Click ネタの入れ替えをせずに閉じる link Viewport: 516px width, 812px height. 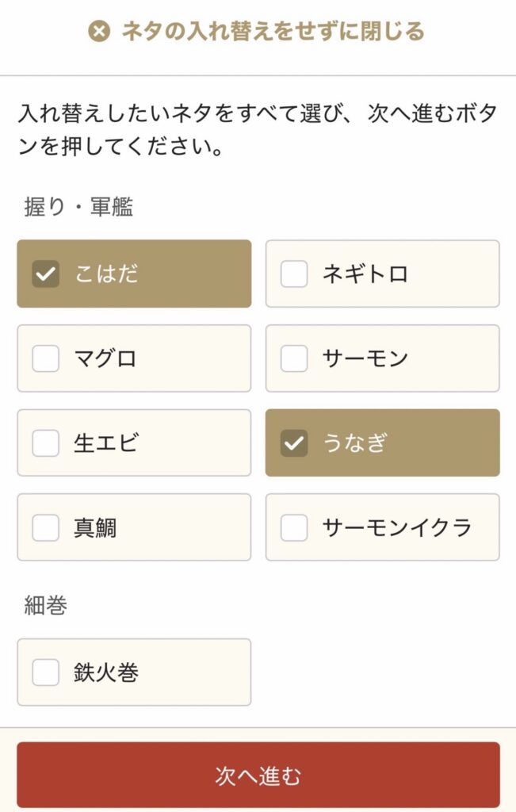pyautogui.click(x=258, y=31)
